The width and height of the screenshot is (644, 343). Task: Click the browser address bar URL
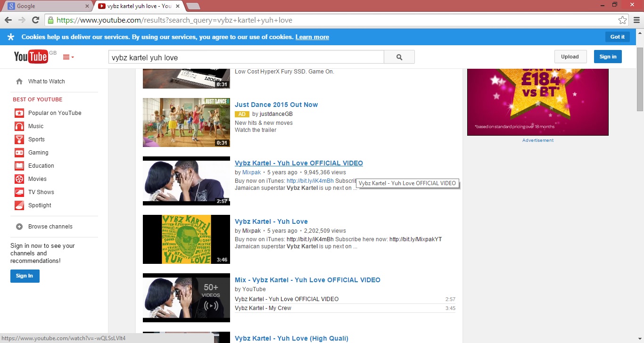click(x=174, y=20)
